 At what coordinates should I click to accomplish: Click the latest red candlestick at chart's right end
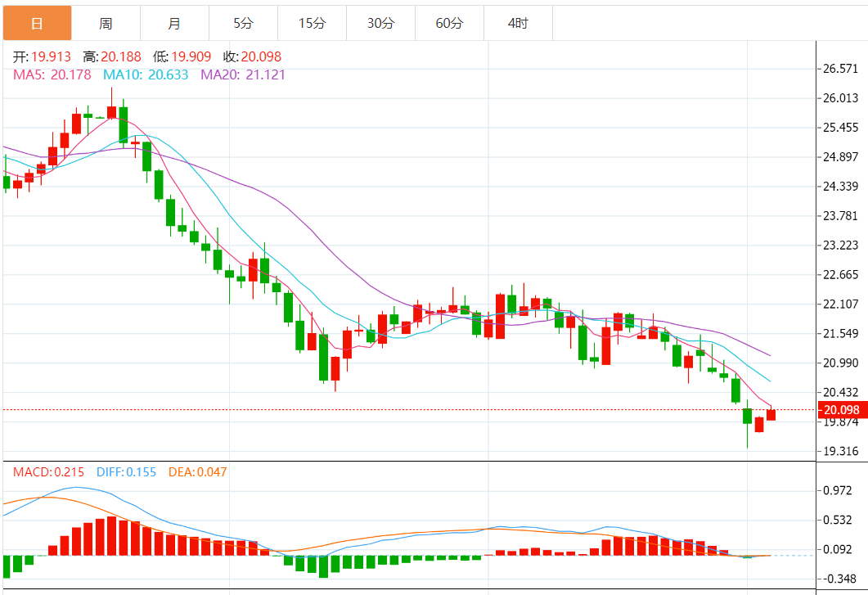click(x=771, y=414)
